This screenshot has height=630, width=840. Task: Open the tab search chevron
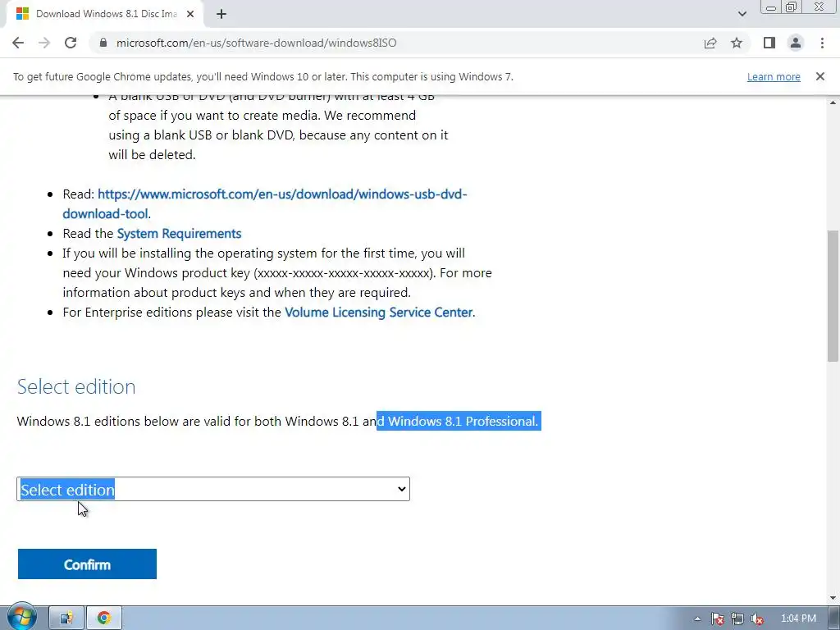(742, 14)
